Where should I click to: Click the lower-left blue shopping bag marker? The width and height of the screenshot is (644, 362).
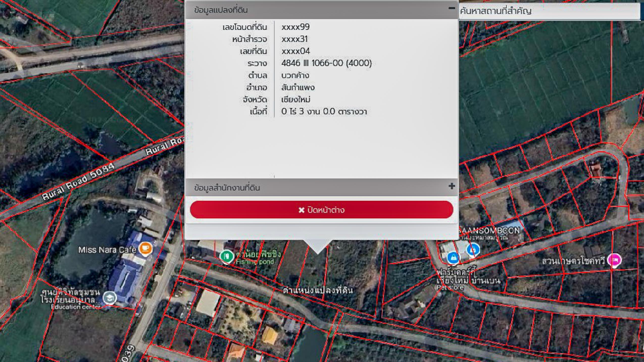453,258
